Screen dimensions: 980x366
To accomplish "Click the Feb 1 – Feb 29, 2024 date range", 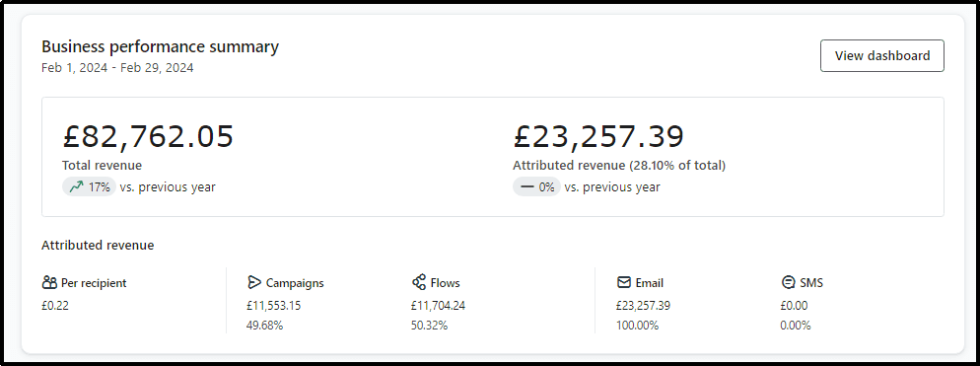I will pos(117,67).
